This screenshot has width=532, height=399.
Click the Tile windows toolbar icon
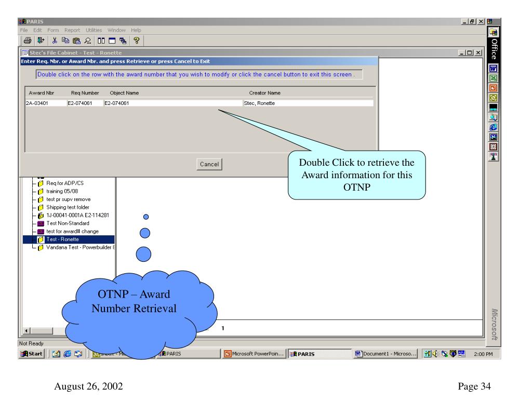(x=101, y=41)
